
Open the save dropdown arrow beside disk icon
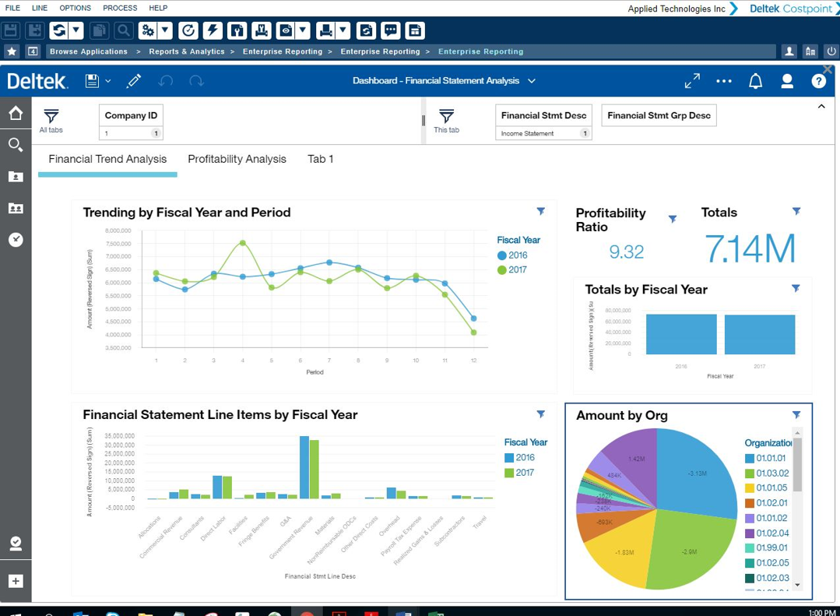point(108,81)
